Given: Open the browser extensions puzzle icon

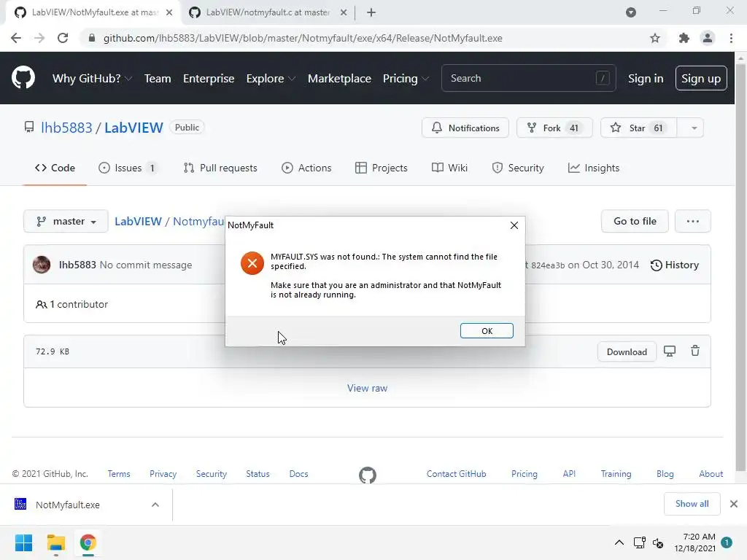Looking at the screenshot, I should click(x=684, y=38).
